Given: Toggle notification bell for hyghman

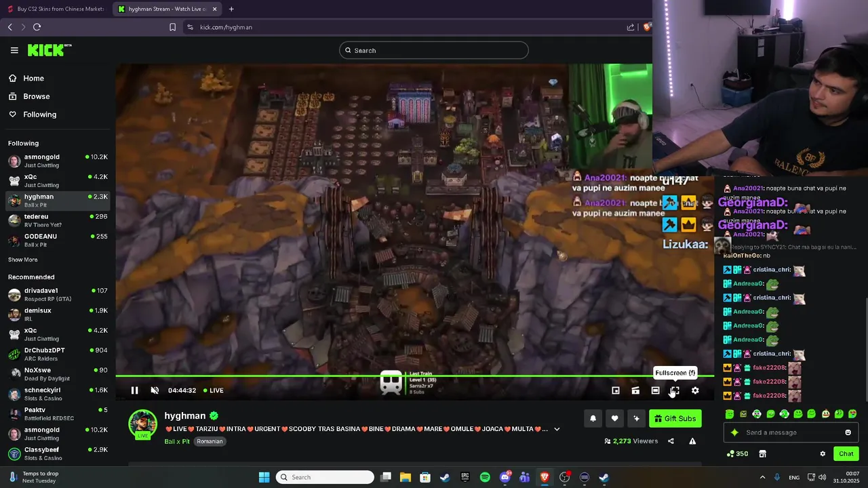Looking at the screenshot, I should (593, 418).
